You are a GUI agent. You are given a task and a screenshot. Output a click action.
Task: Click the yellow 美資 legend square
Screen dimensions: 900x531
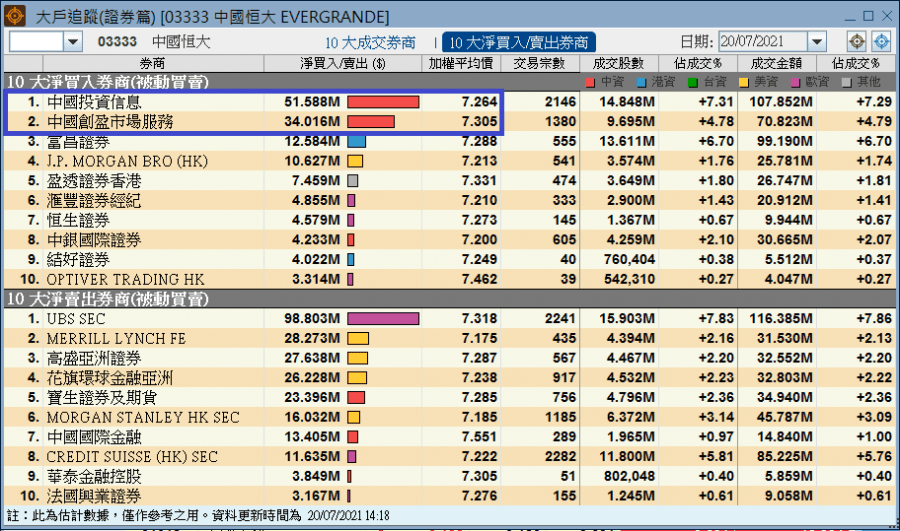tap(743, 82)
